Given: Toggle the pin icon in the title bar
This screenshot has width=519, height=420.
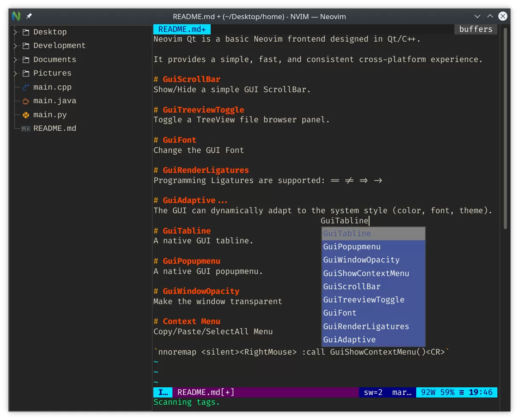Looking at the screenshot, I should 28,16.
